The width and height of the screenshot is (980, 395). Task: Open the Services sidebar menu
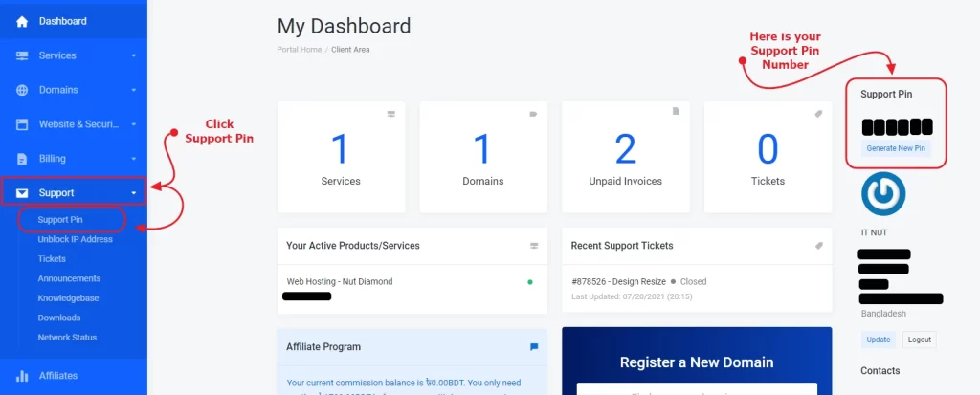point(74,55)
